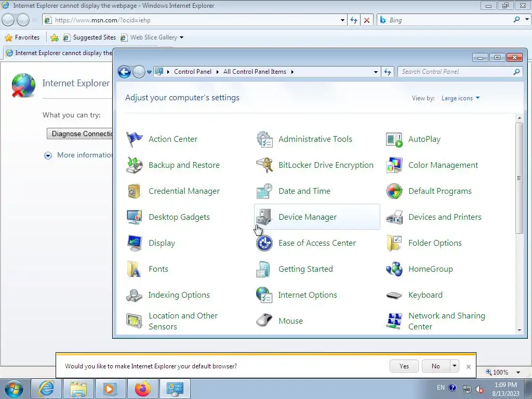Open the AutoPlay icon

coord(394,139)
